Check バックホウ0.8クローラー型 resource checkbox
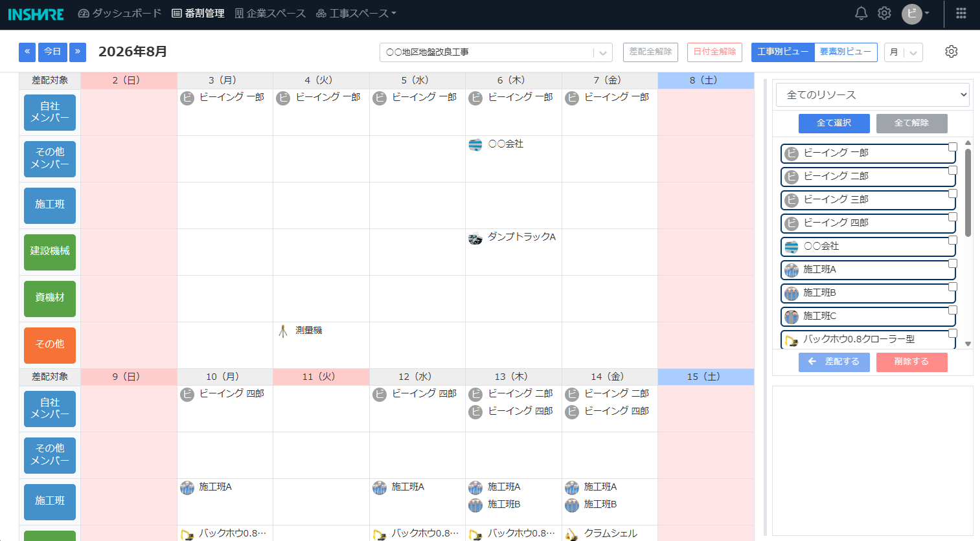Image resolution: width=980 pixels, height=541 pixels. pyautogui.click(x=953, y=333)
